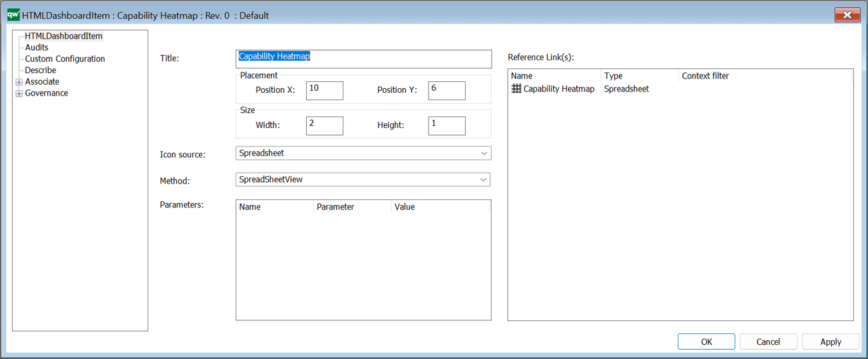Expand the Associate tree node
This screenshot has height=359, width=868.
click(x=19, y=82)
